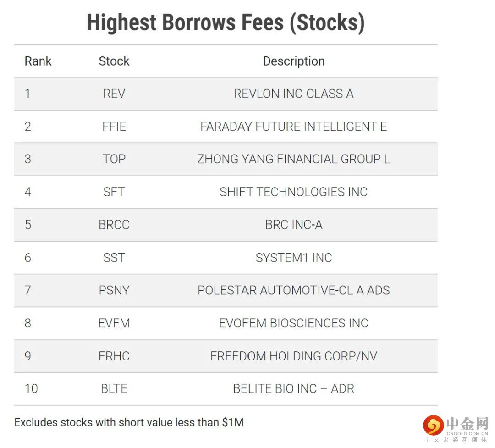Select the FFIE stock ticker
495x448 pixels.
[114, 127]
